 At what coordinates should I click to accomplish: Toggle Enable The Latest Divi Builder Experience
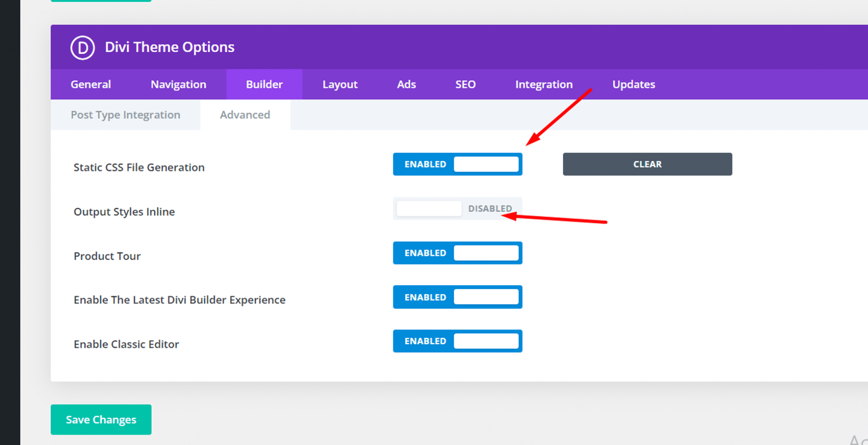pos(457,297)
